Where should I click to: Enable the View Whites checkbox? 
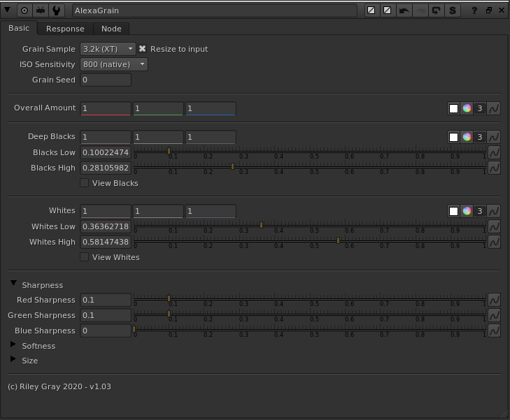(x=85, y=257)
